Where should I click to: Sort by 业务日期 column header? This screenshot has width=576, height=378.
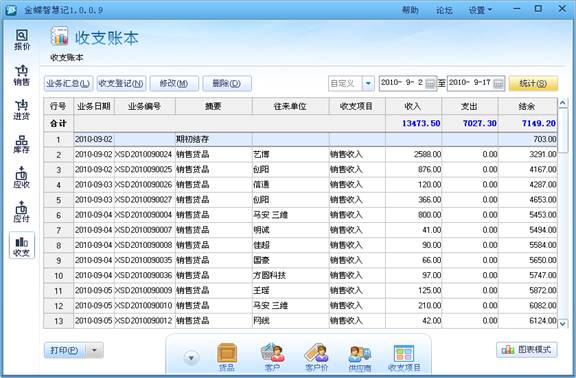[94, 107]
